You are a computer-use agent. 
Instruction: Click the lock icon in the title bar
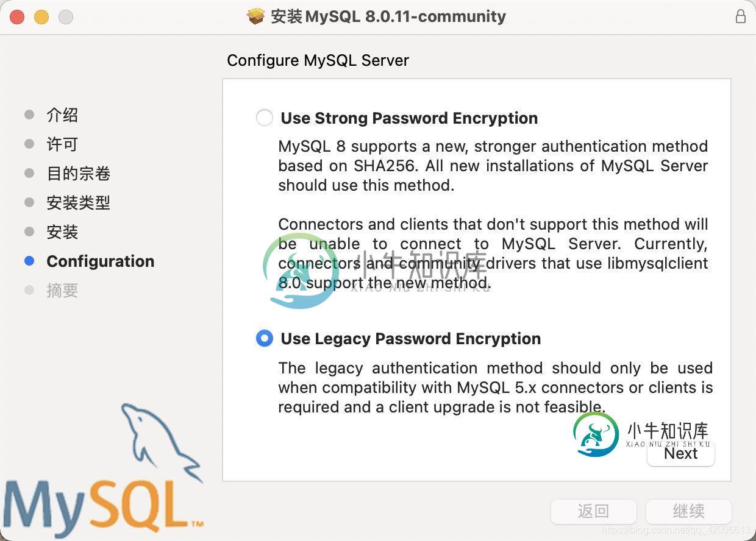point(740,16)
